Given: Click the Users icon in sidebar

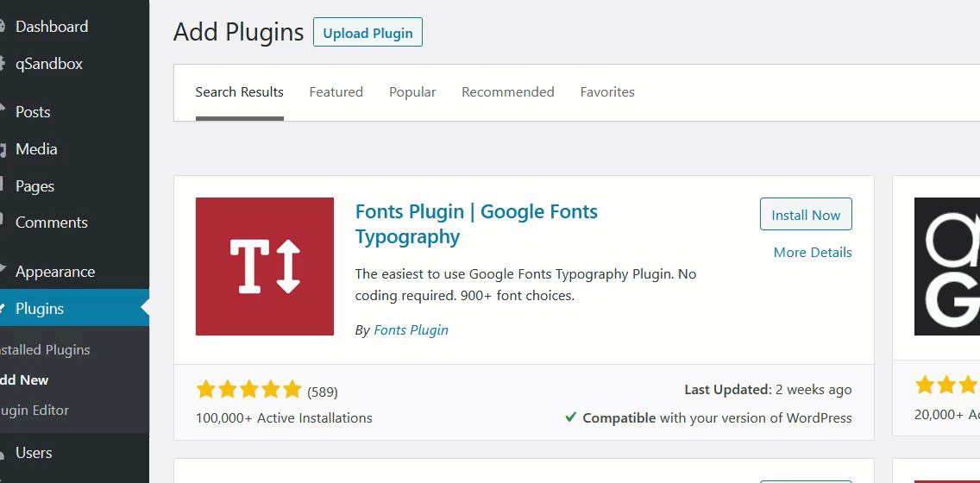Looking at the screenshot, I should coord(3,453).
